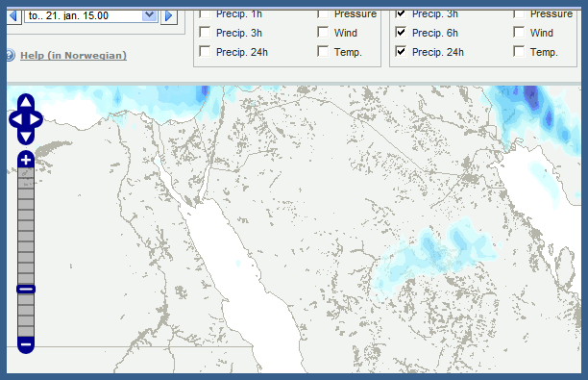Select the 'to.. 21. jan. 15.00' combo box
588x380 pixels.
91,15
